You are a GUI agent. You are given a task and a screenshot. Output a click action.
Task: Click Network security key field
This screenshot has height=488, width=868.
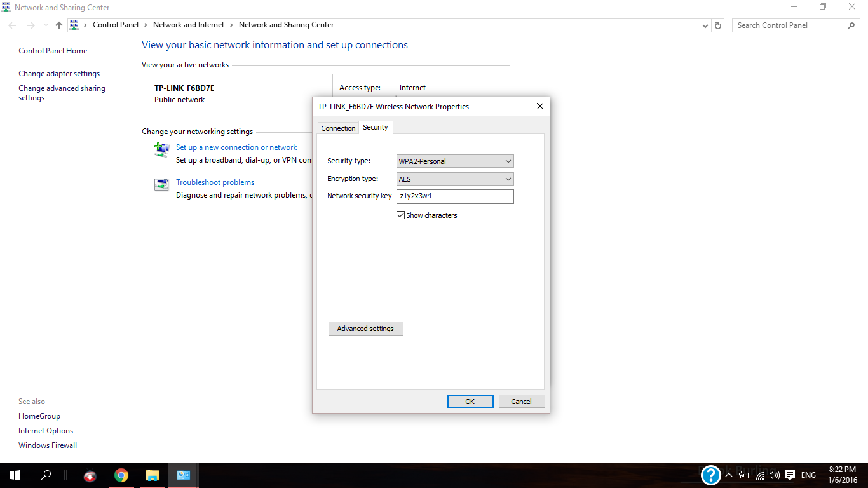click(454, 196)
